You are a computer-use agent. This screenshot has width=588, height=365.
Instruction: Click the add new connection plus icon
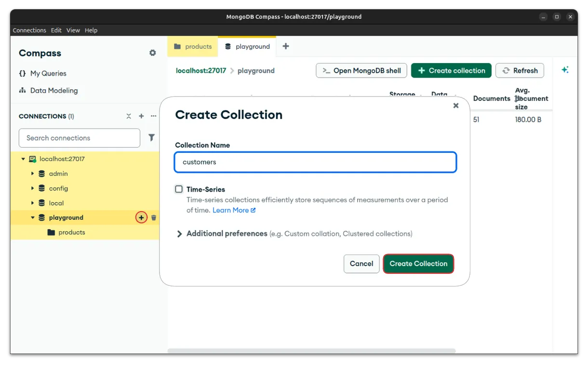coord(141,116)
